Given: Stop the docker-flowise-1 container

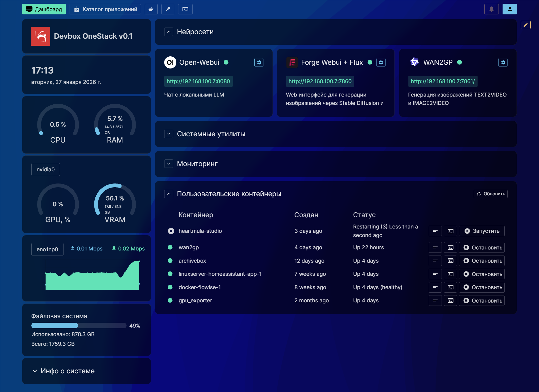Looking at the screenshot, I should point(482,287).
